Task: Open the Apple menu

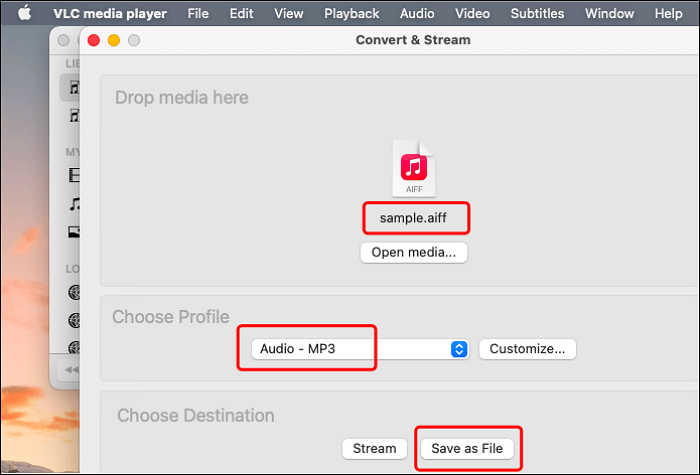Action: pyautogui.click(x=22, y=14)
